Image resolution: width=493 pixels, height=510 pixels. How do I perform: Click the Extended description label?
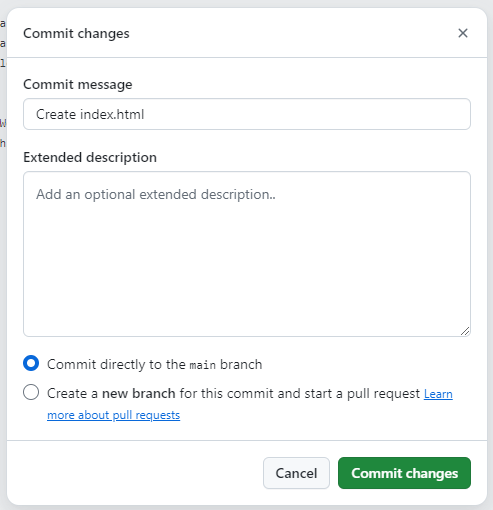[x=90, y=157]
